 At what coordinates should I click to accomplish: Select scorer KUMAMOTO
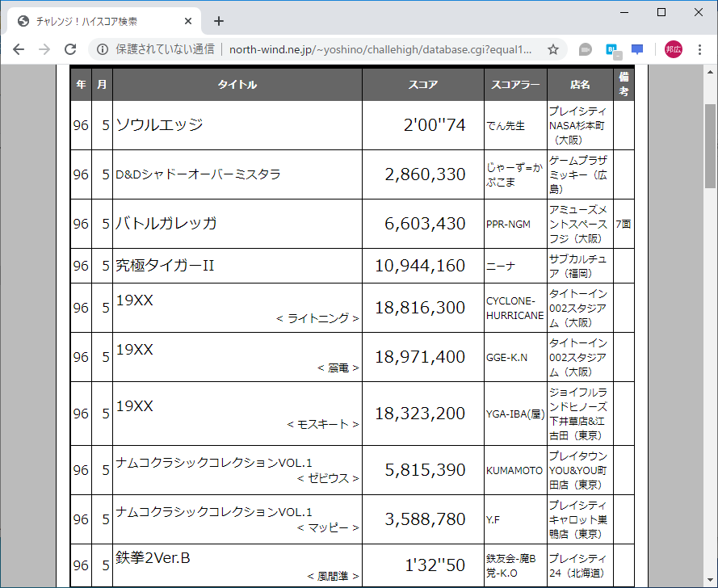pyautogui.click(x=514, y=470)
